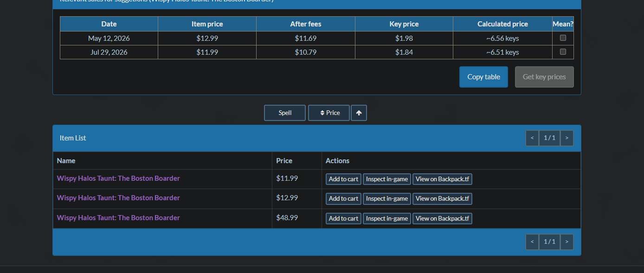View the $11.99 item on Backpack.tf
The height and width of the screenshot is (273, 644).
[442, 179]
